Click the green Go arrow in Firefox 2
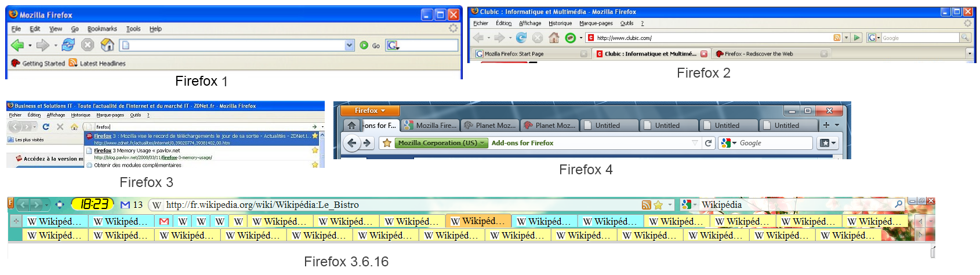Viewport: 980px width, 275px height. click(x=857, y=38)
